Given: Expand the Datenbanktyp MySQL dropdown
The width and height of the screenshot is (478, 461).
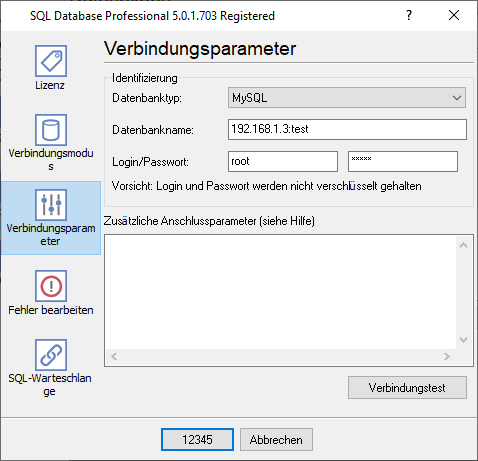Looking at the screenshot, I should [x=347, y=98].
